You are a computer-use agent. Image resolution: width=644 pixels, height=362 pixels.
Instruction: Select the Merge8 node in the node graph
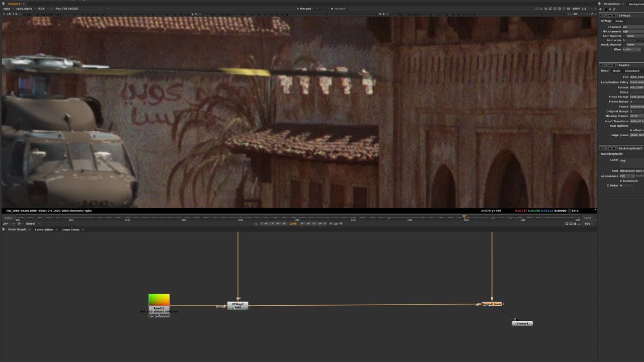tap(492, 304)
